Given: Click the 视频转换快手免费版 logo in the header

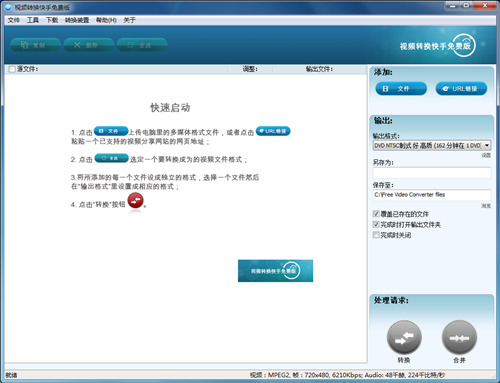Looking at the screenshot, I should tap(437, 45).
